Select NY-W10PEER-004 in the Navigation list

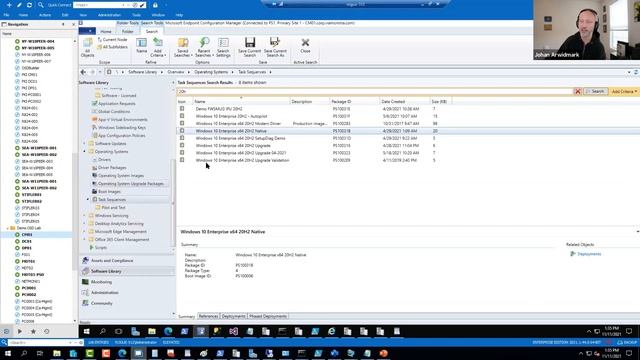[38, 41]
